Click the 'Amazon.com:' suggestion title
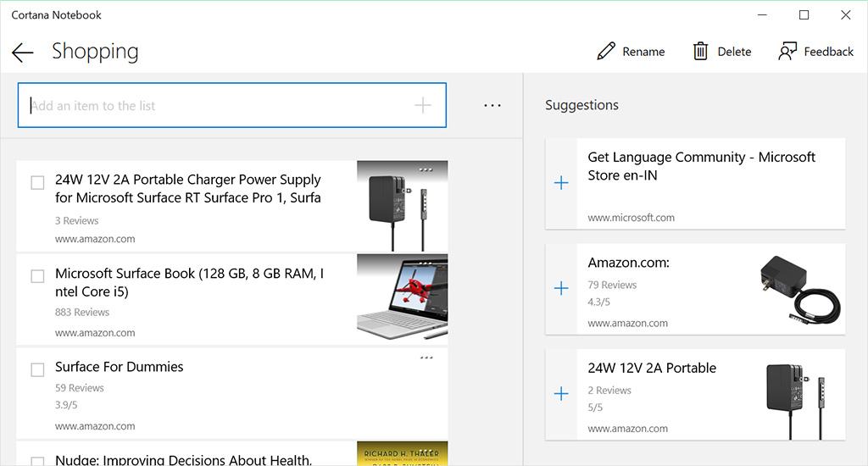 tap(628, 263)
